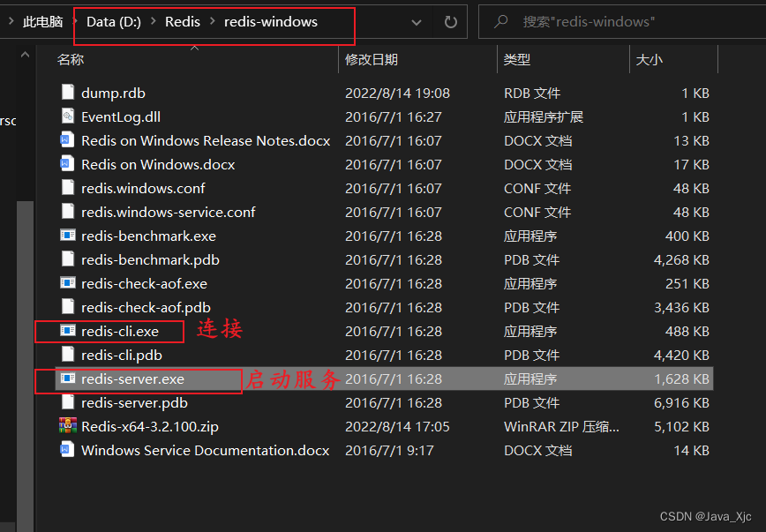Click the WinRAR zip archive icon
This screenshot has width=766, height=532.
click(68, 426)
